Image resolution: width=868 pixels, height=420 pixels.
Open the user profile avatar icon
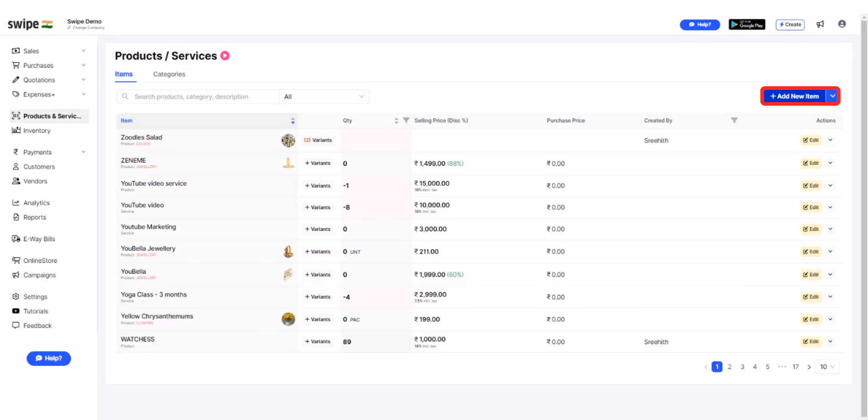[x=842, y=24]
